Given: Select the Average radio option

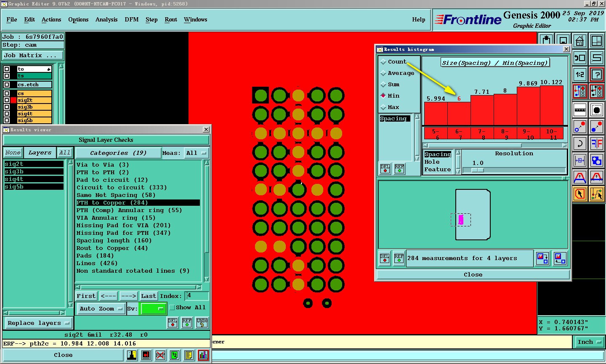Looking at the screenshot, I should click(x=397, y=73).
